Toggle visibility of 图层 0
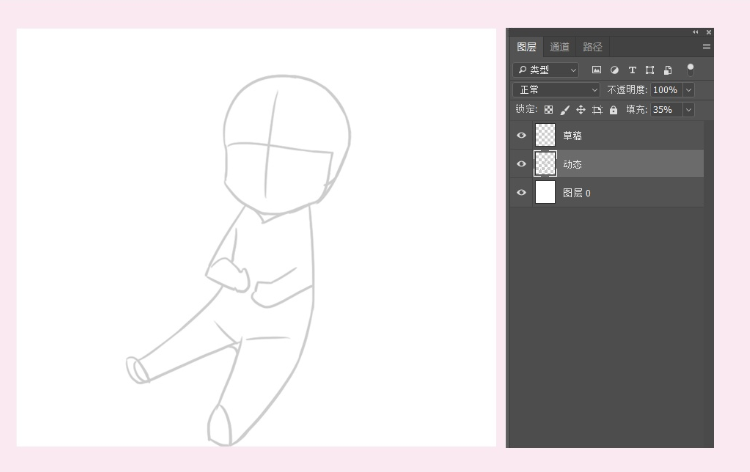 (x=521, y=192)
